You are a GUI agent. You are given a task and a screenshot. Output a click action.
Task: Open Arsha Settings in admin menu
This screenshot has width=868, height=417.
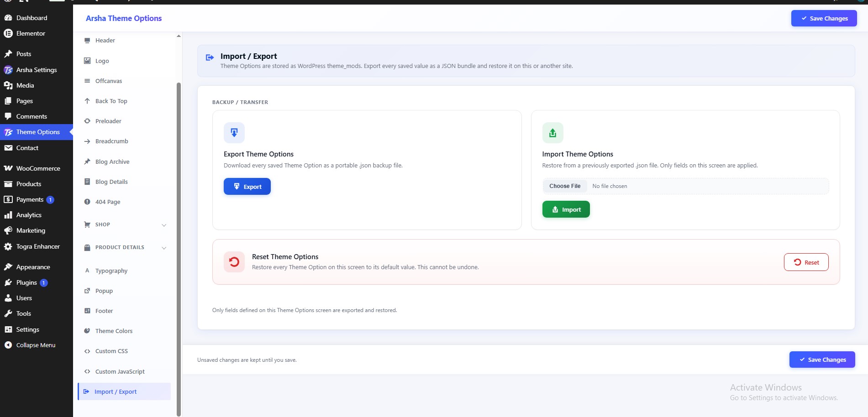pyautogui.click(x=37, y=70)
